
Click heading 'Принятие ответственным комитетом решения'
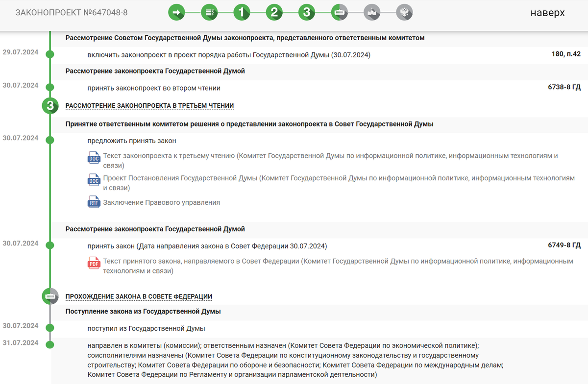click(x=249, y=124)
